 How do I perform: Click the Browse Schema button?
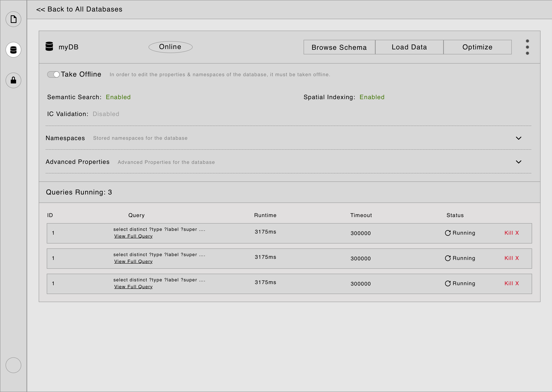pos(339,47)
